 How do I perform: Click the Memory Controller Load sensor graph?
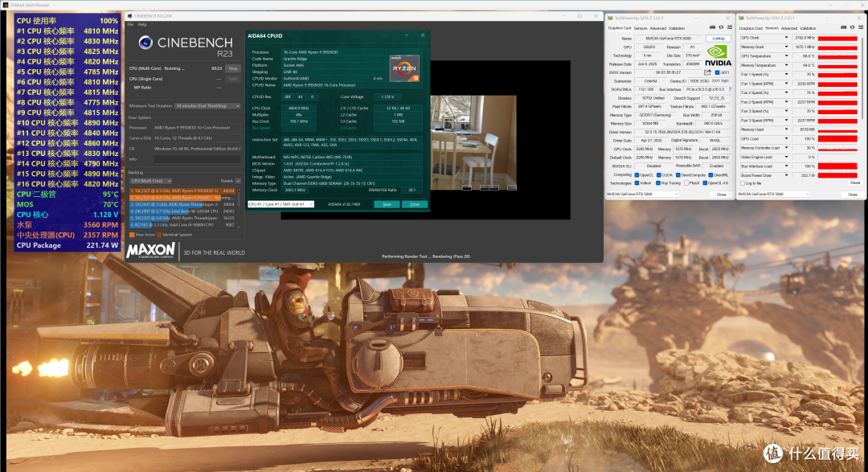click(837, 148)
